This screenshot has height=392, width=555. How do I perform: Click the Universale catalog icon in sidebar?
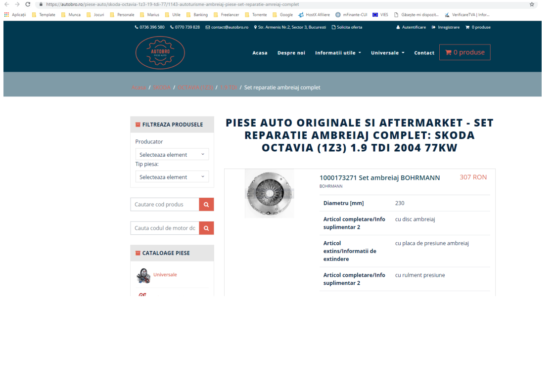(143, 276)
